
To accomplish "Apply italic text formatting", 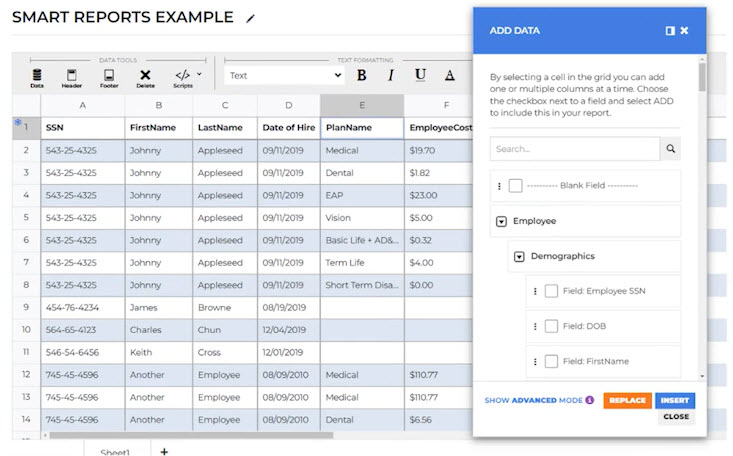I will (390, 75).
